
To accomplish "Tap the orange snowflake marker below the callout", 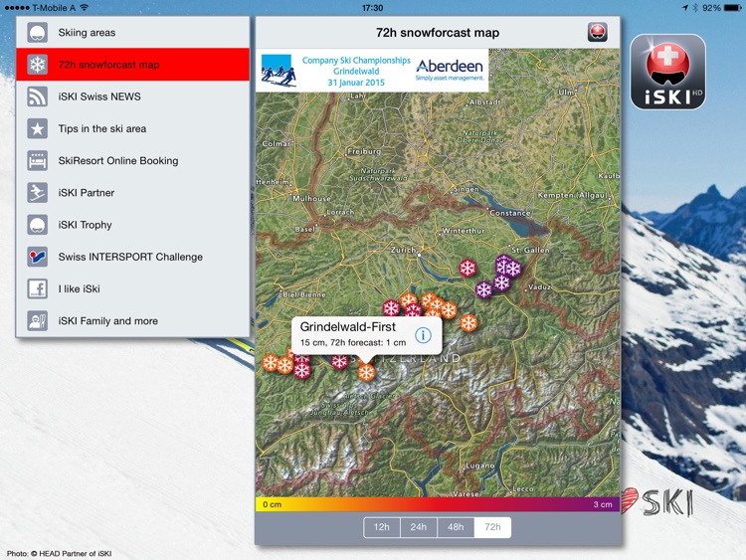I will [366, 372].
